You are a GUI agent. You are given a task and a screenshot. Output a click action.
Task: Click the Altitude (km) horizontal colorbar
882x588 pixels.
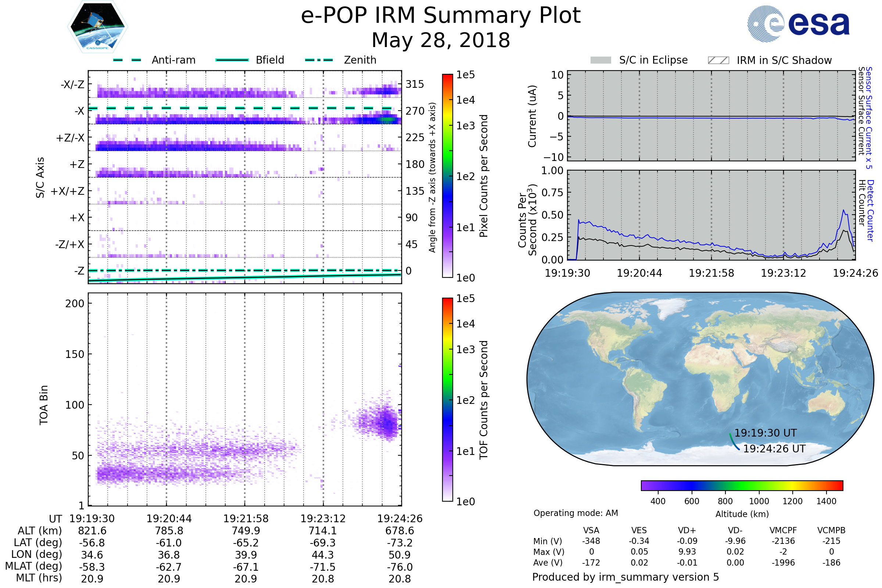pyautogui.click(x=742, y=485)
